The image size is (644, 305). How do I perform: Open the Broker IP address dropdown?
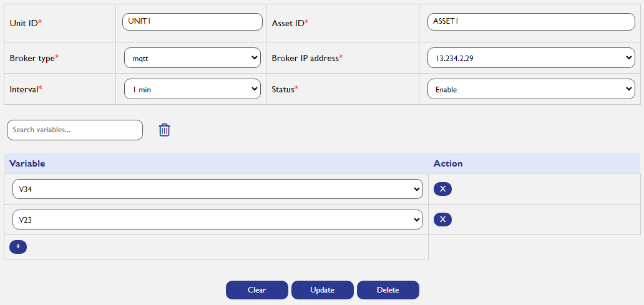[x=531, y=58]
